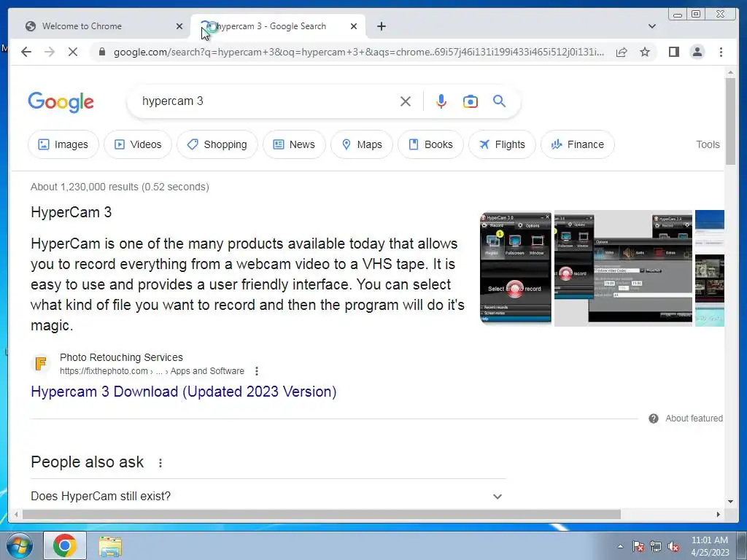Screen dimensions: 747x560
Task: View site information lock icon
Action: [101, 52]
